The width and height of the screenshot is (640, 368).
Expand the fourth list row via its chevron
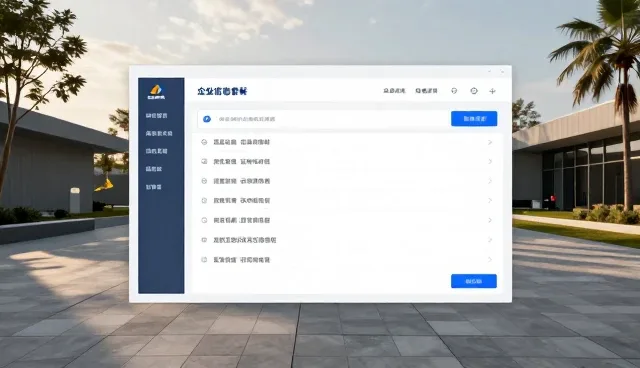coord(490,200)
